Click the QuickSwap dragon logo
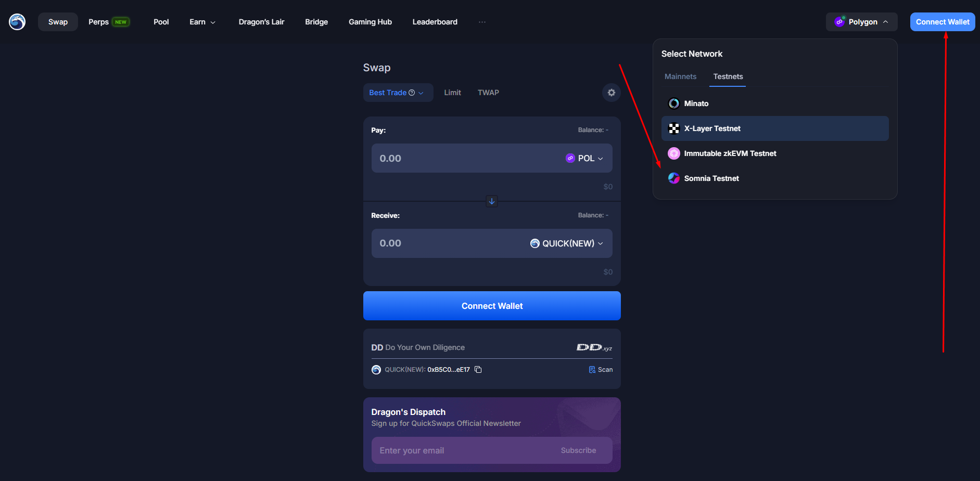The image size is (980, 481). tap(17, 22)
